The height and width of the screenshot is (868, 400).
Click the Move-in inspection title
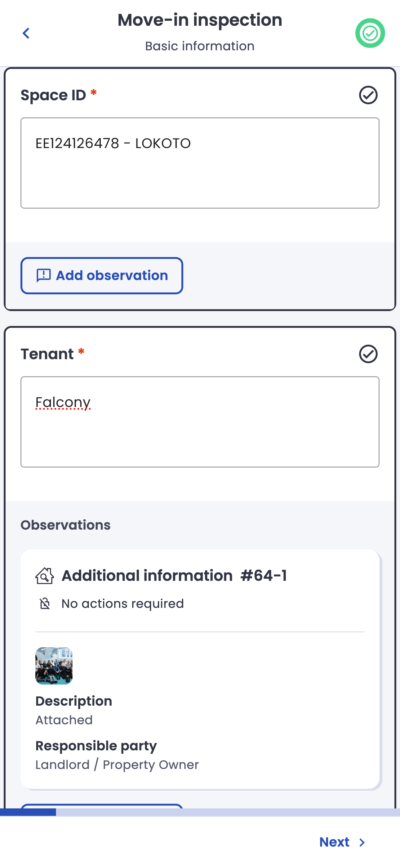tap(200, 20)
